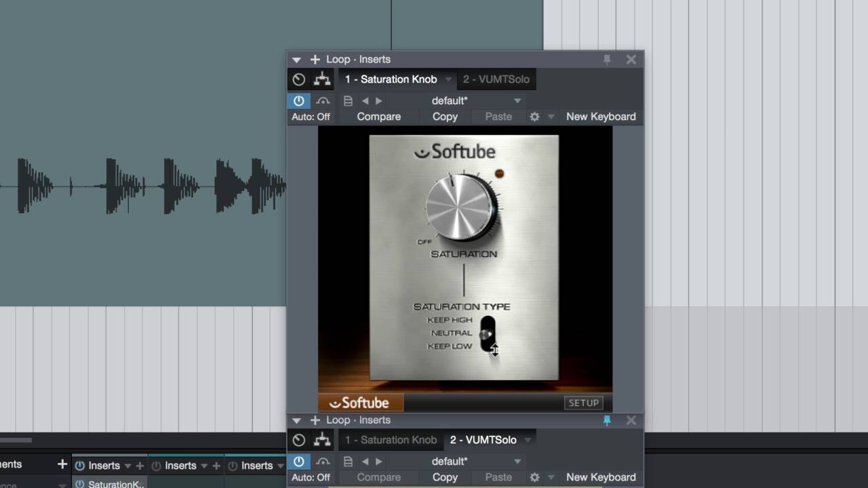Screen dimensions: 868x488
Task: Toggle power of the SaturationK.. insert slot
Action: click(x=80, y=484)
